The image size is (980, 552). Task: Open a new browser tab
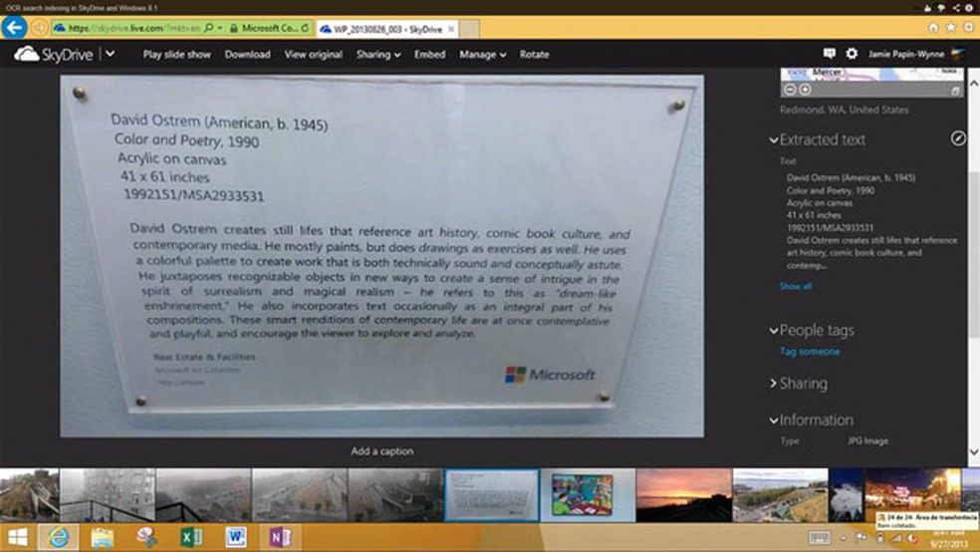pyautogui.click(x=470, y=29)
